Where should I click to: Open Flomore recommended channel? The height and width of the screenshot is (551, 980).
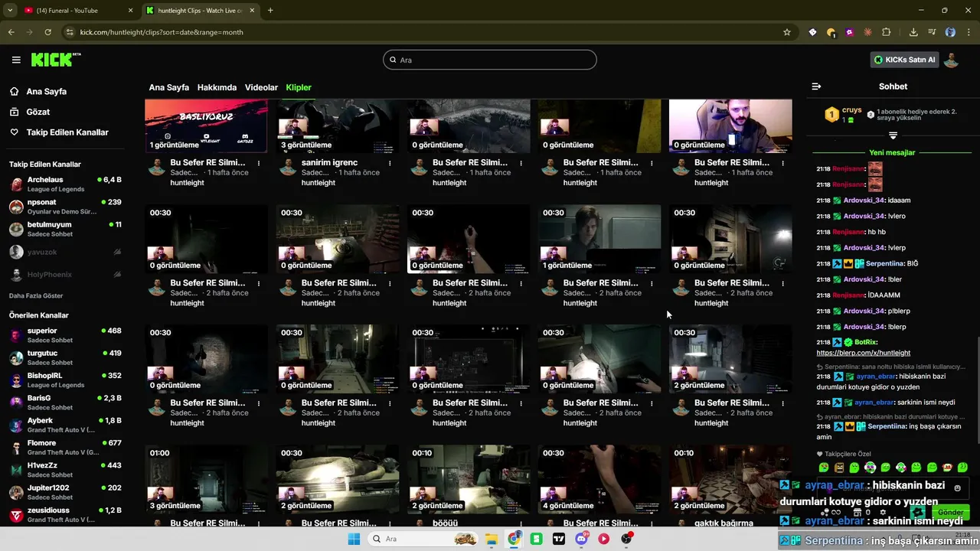click(65, 448)
